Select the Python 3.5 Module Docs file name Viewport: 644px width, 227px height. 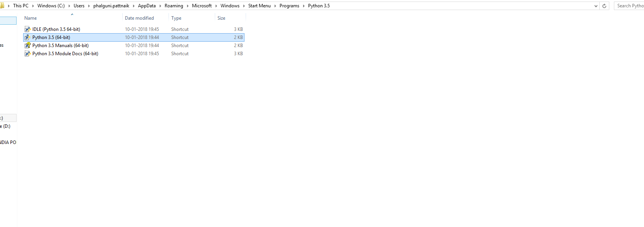tap(65, 54)
